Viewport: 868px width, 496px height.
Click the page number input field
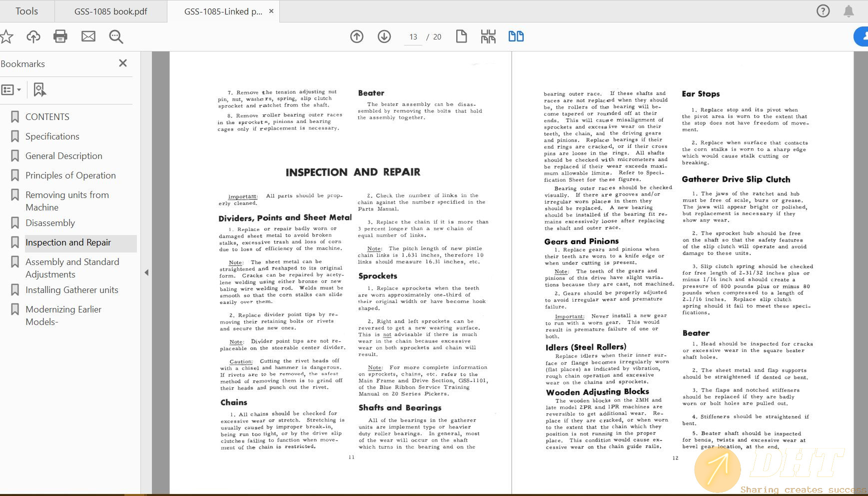click(x=413, y=37)
